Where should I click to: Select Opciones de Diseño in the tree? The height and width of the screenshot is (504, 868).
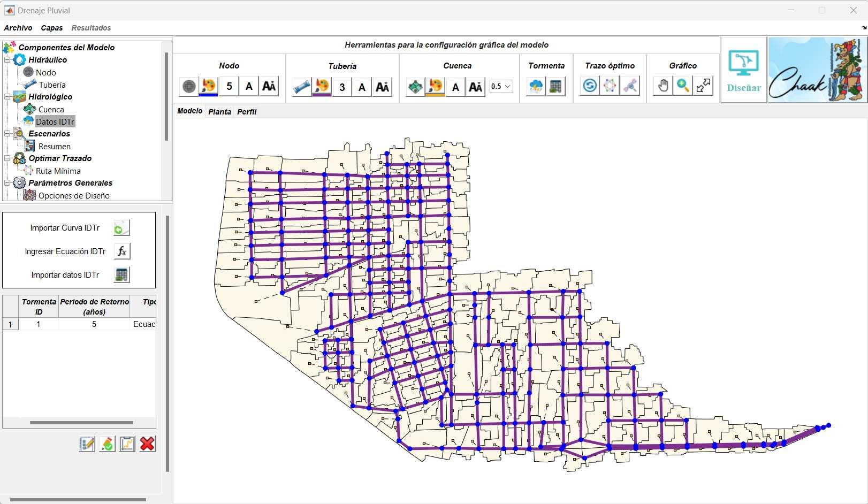74,195
